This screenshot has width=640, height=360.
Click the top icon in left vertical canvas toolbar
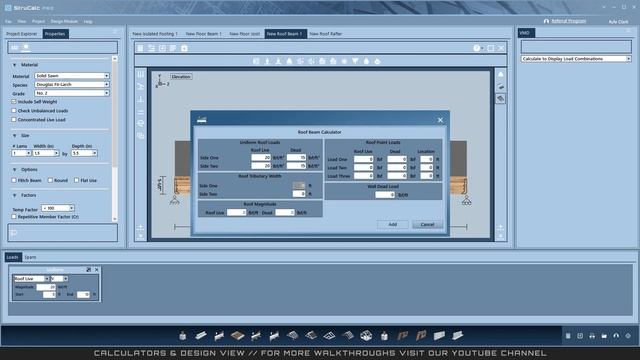click(x=141, y=74)
